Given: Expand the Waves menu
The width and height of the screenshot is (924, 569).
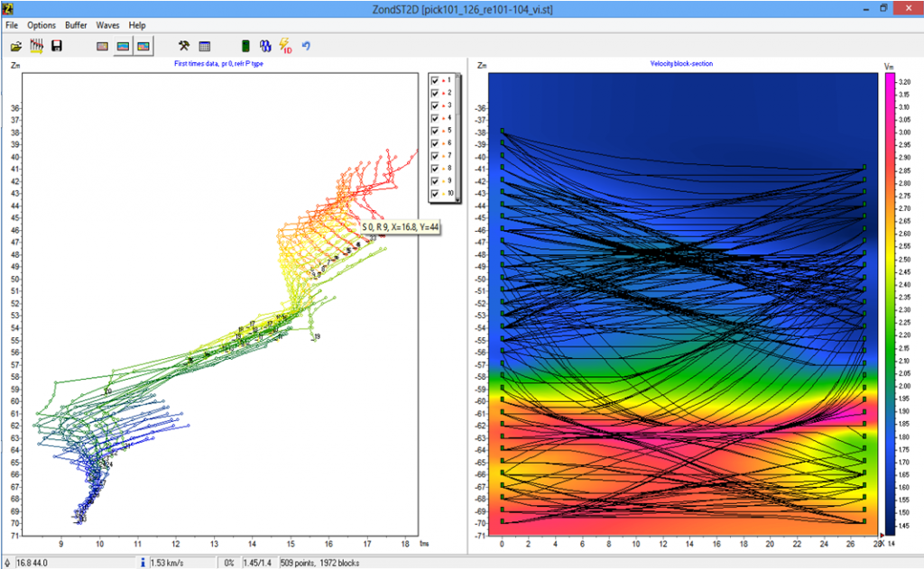Looking at the screenshot, I should pyautogui.click(x=107, y=25).
